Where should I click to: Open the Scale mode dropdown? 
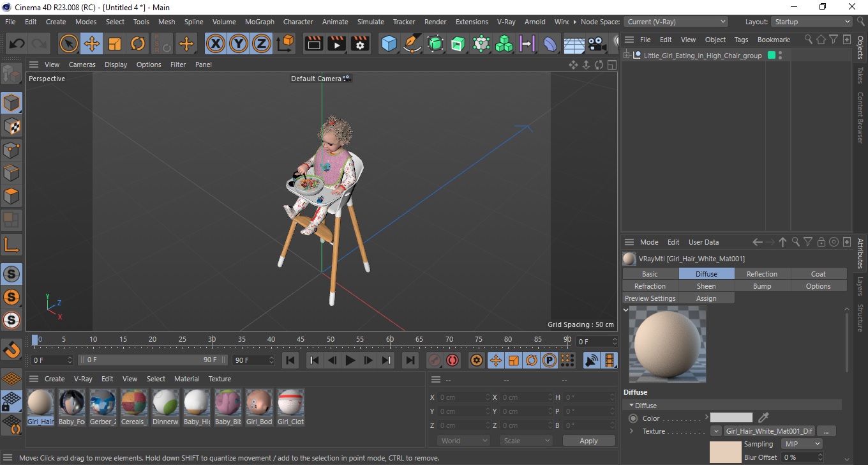[x=526, y=441]
